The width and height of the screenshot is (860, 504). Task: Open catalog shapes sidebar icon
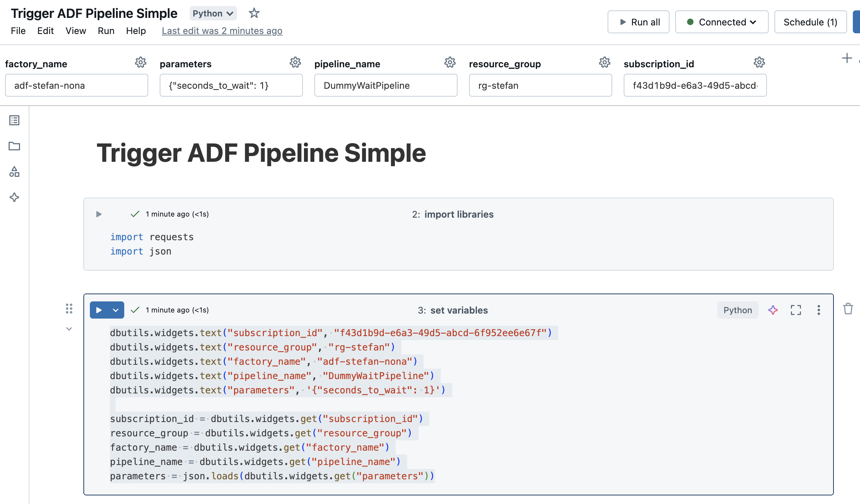pos(14,172)
